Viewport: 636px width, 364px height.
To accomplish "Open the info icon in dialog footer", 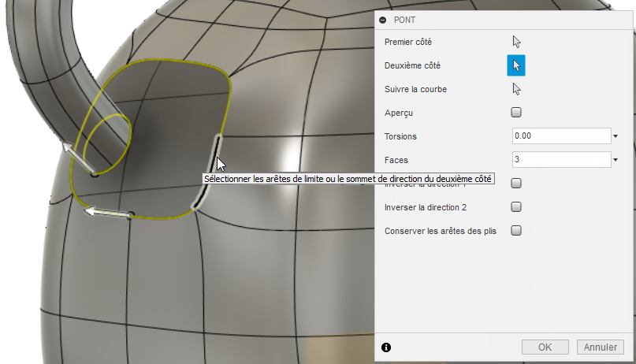I will pyautogui.click(x=386, y=347).
